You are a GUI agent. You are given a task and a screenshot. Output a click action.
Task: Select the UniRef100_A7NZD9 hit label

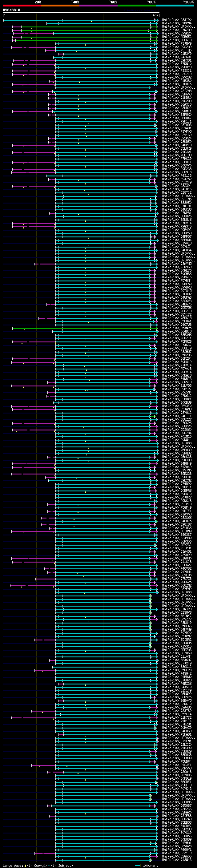pos(177,30)
